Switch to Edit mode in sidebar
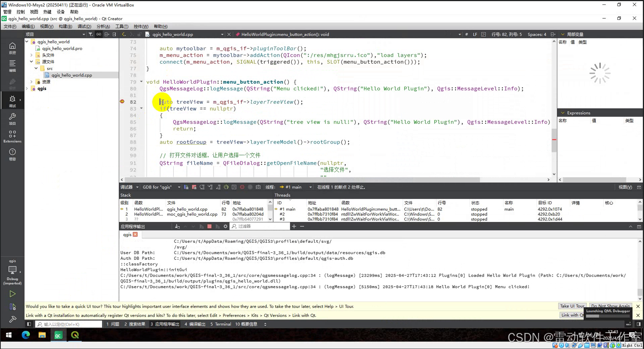Screen dimensions: 644x349 click(12, 65)
